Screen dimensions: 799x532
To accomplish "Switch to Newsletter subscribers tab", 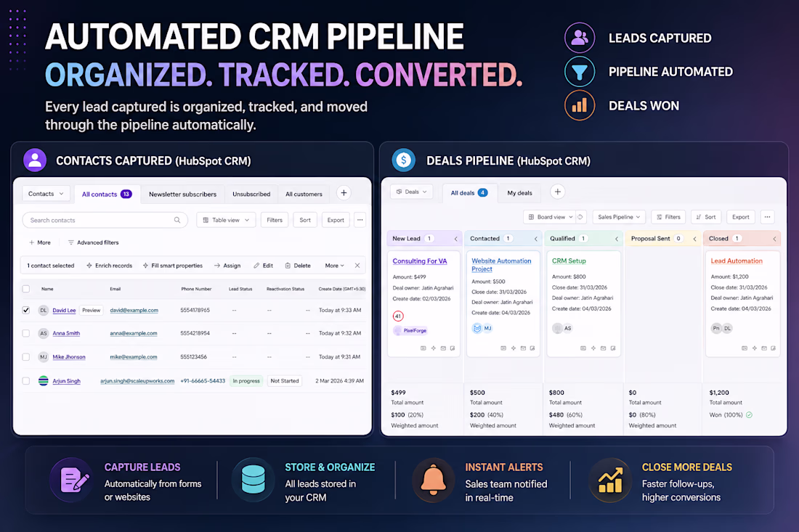I will pyautogui.click(x=182, y=194).
